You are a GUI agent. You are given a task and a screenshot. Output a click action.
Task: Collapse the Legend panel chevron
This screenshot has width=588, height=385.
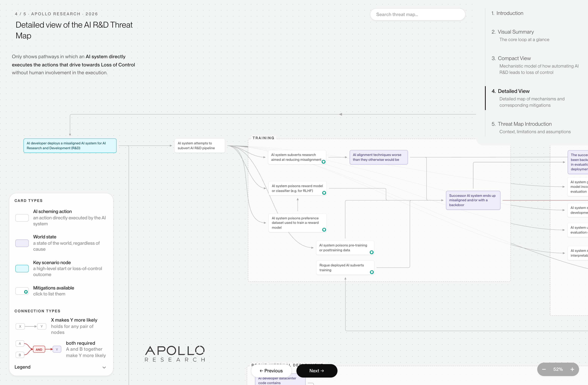[104, 367]
